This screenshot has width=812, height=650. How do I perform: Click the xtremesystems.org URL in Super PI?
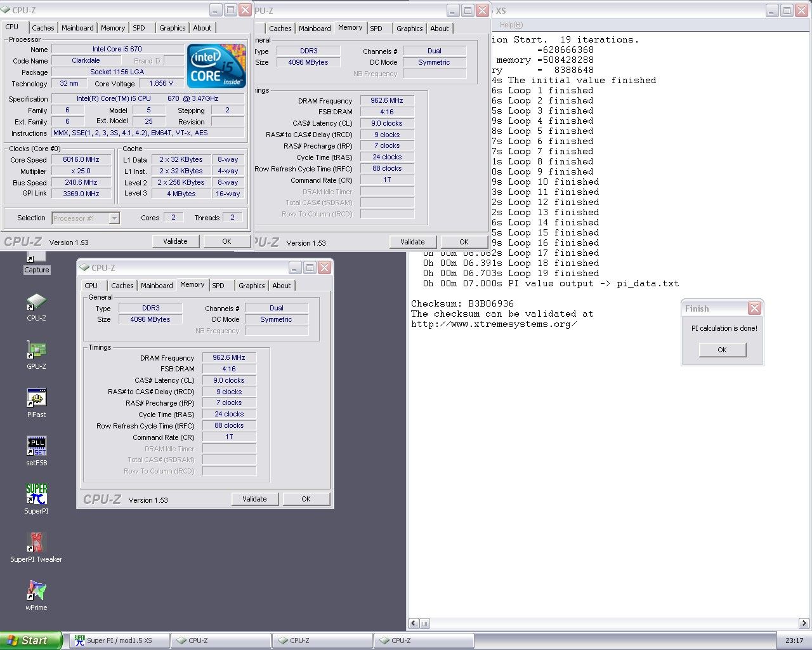(494, 324)
